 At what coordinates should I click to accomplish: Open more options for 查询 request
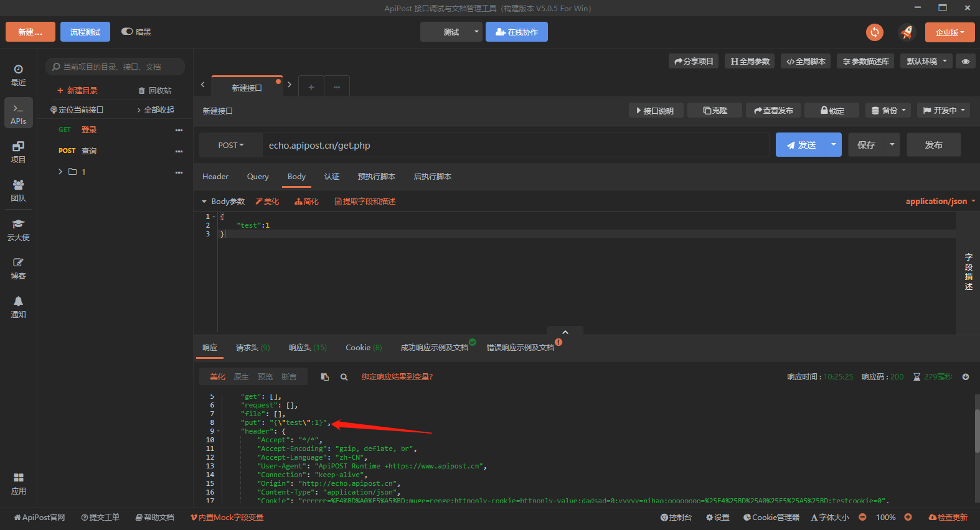179,151
